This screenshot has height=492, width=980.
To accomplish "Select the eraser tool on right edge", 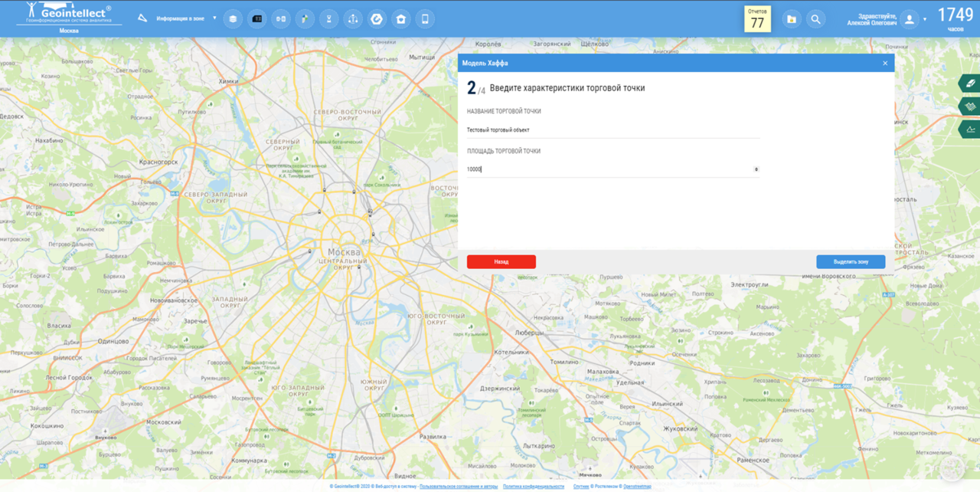I will [x=970, y=84].
